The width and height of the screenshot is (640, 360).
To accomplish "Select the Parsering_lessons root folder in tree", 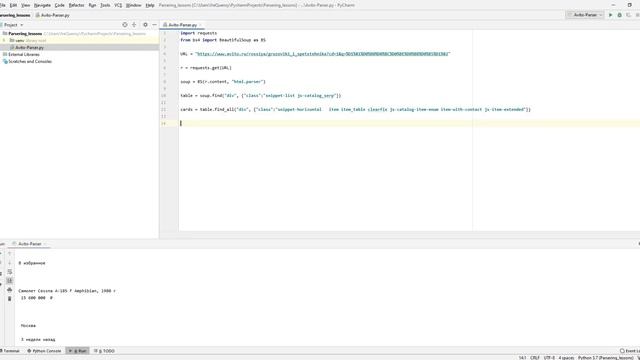I will (x=25, y=33).
